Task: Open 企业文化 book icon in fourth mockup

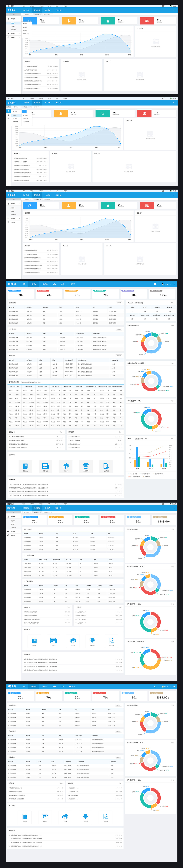Action: [25, 466]
